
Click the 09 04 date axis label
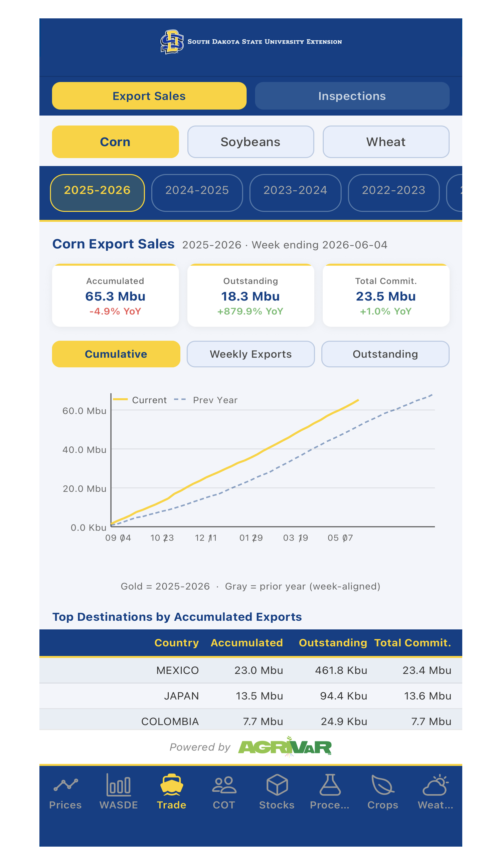118,537
